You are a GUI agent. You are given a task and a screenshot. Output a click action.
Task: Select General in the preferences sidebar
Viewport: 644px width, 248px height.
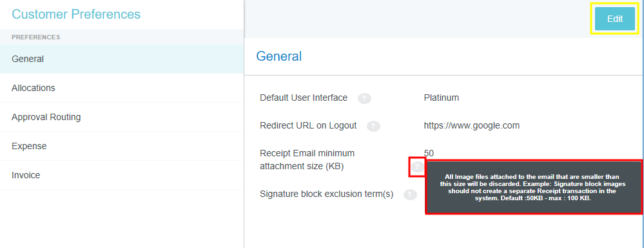click(122, 59)
